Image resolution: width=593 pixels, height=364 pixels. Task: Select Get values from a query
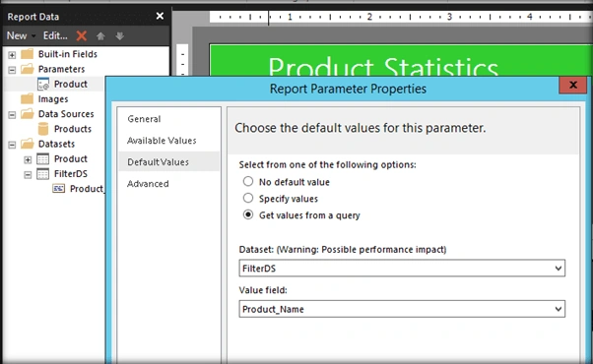click(x=248, y=214)
